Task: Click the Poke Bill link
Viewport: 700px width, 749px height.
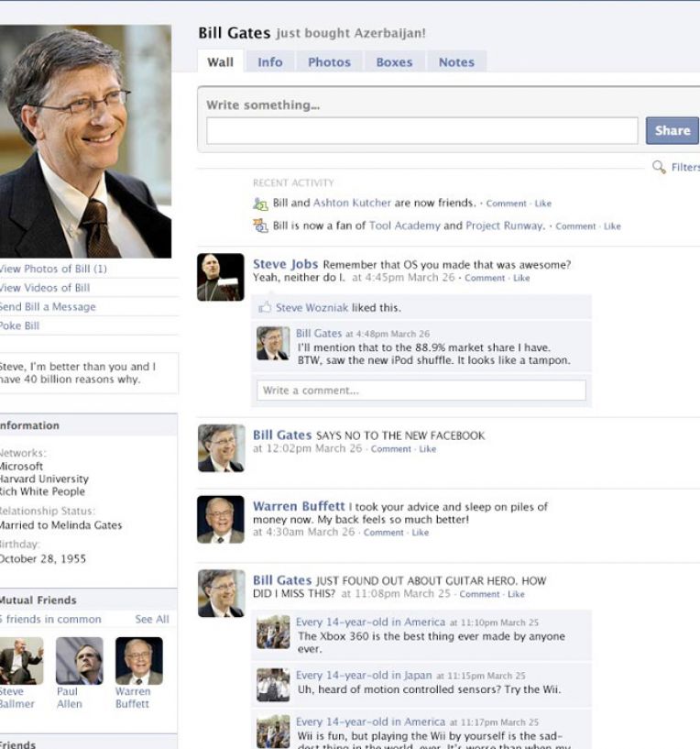Action: [19, 325]
